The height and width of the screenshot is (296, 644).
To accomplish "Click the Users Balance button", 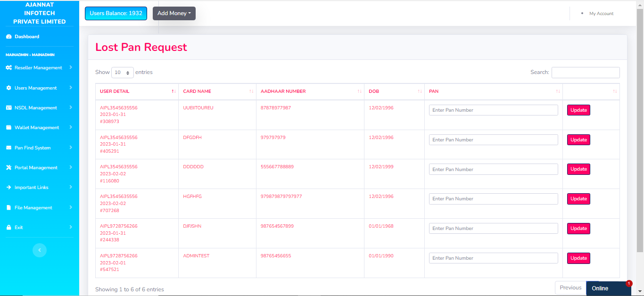I will tap(116, 13).
